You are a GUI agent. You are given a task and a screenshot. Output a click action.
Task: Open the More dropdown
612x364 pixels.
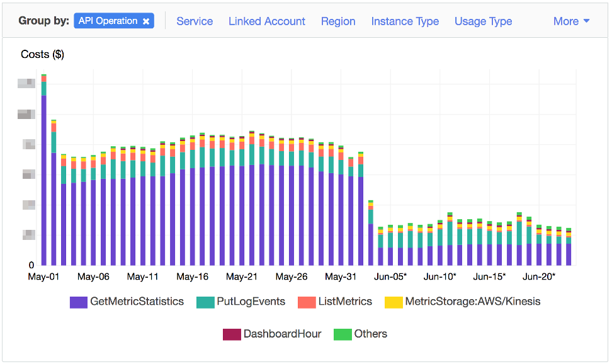(571, 21)
